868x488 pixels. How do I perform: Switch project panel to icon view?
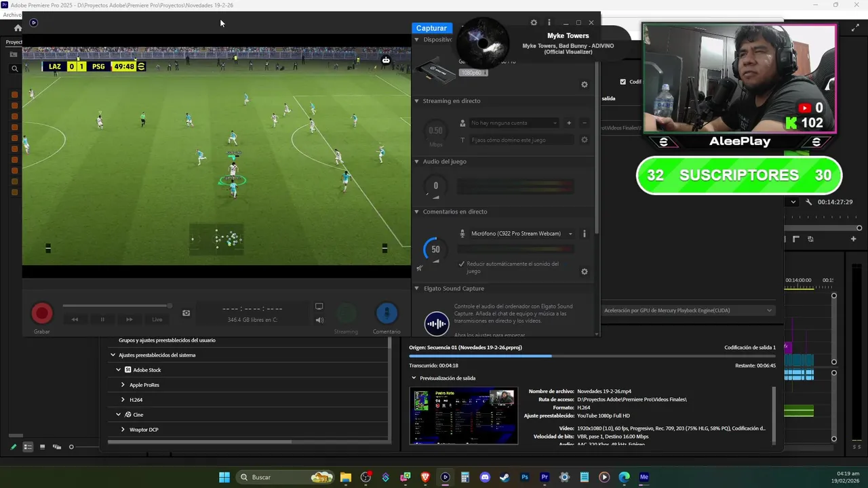[42, 447]
